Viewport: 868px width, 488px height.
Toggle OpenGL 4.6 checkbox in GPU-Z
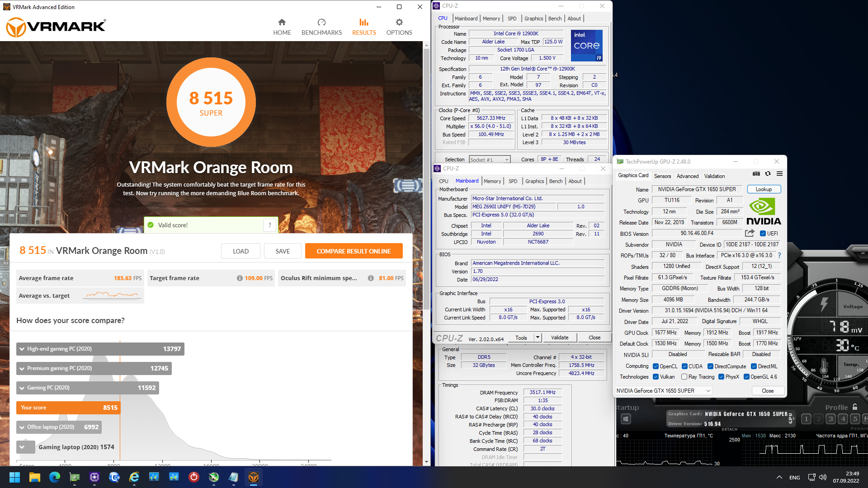coord(746,377)
